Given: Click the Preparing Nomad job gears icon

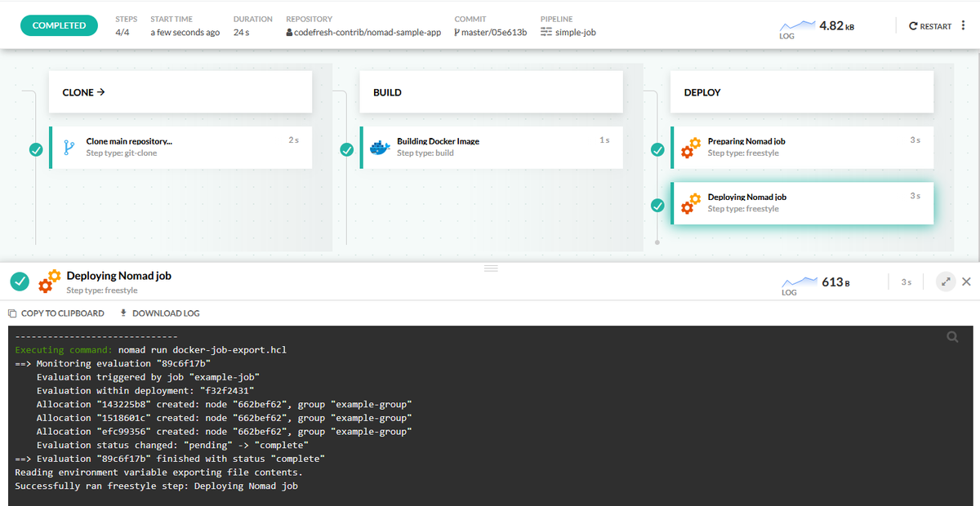Looking at the screenshot, I should point(691,148).
